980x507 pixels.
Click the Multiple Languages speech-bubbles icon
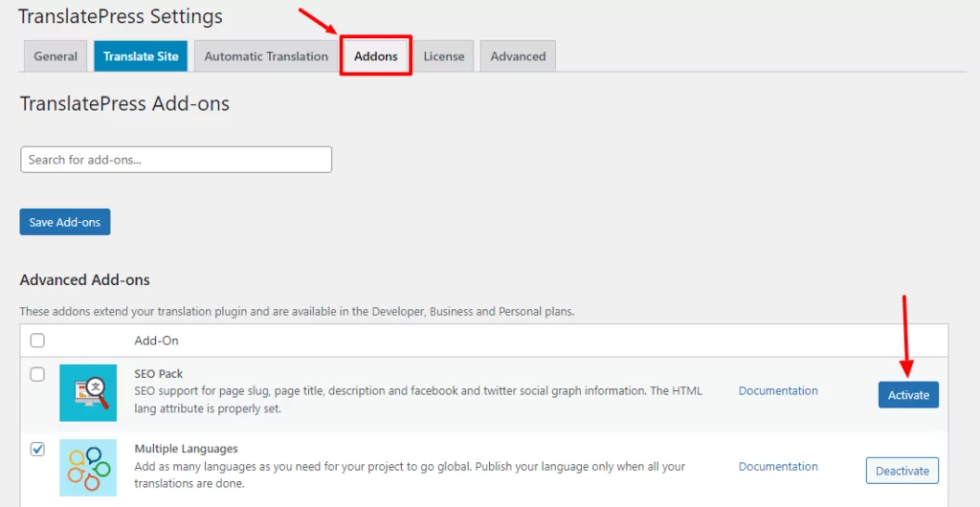[88, 468]
